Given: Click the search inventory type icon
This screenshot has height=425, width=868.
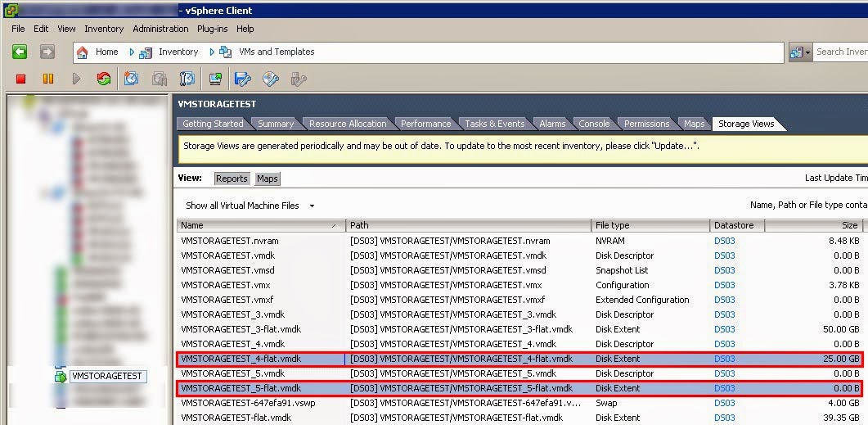Looking at the screenshot, I should 797,52.
